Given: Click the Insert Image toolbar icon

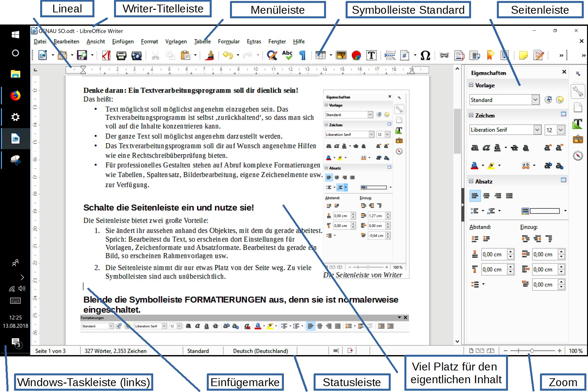Looking at the screenshot, I should pyautogui.click(x=341, y=55).
